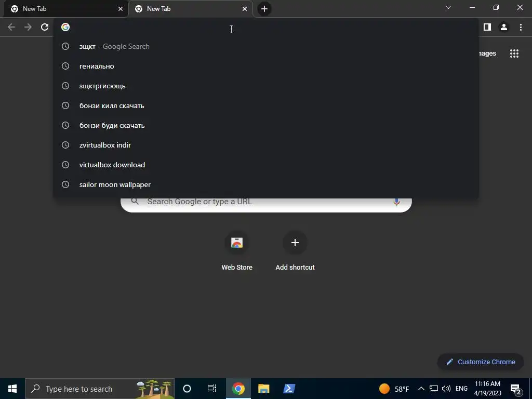The image size is (532, 399).
Task: Click the Customize Chrome button
Action: click(x=481, y=362)
